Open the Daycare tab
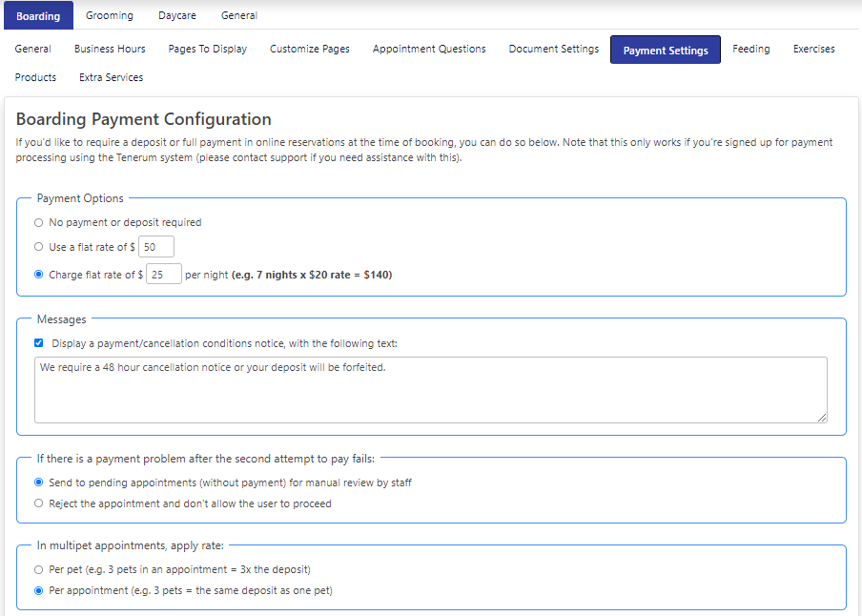This screenshot has height=616, width=862. [177, 15]
